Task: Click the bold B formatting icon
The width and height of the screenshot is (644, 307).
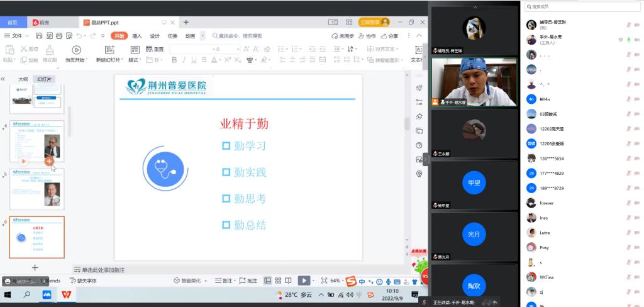Action: click(x=175, y=60)
